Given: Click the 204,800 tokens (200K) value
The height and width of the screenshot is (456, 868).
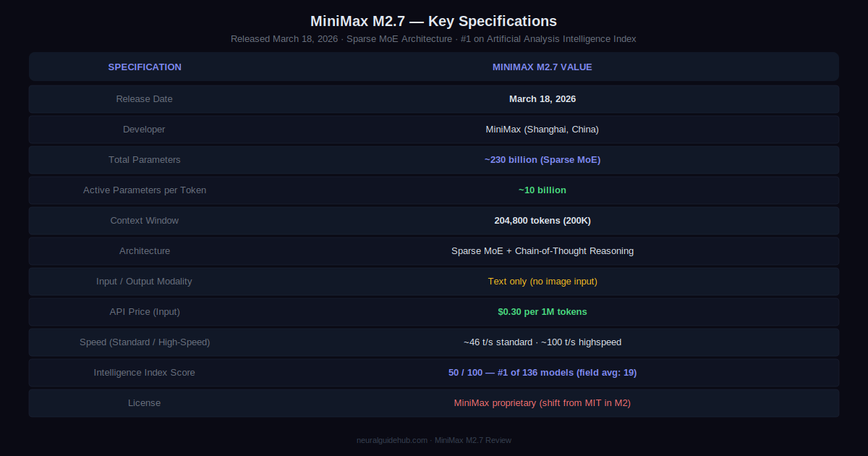Looking at the screenshot, I should point(542,221).
